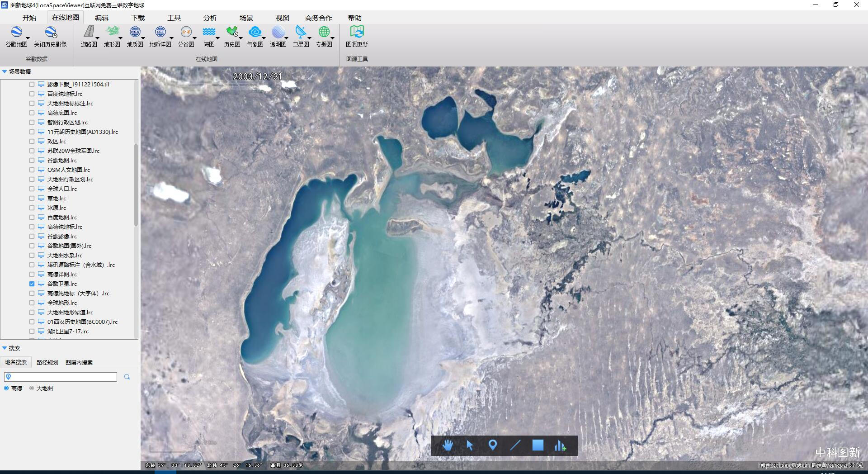Open the 地质图 dropdown arrow
Screen dimensions: 868x474
pyautogui.click(x=143, y=38)
